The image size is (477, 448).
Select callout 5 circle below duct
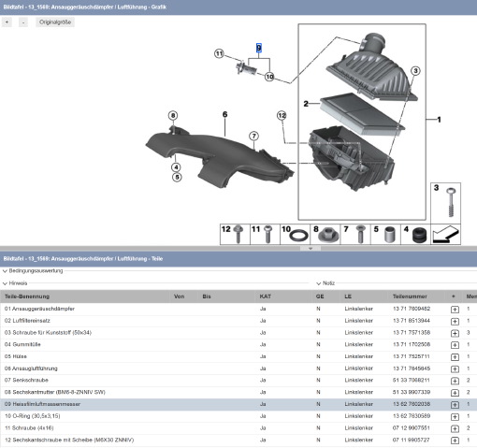tap(177, 178)
